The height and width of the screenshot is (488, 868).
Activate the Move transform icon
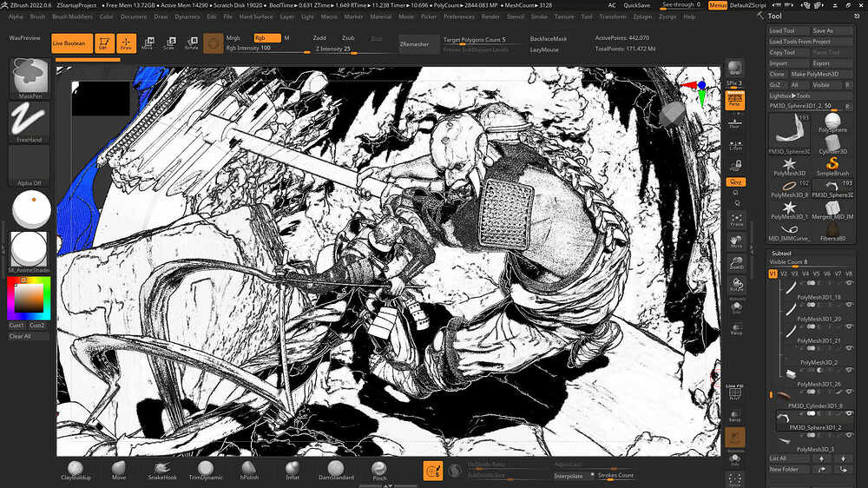[148, 43]
